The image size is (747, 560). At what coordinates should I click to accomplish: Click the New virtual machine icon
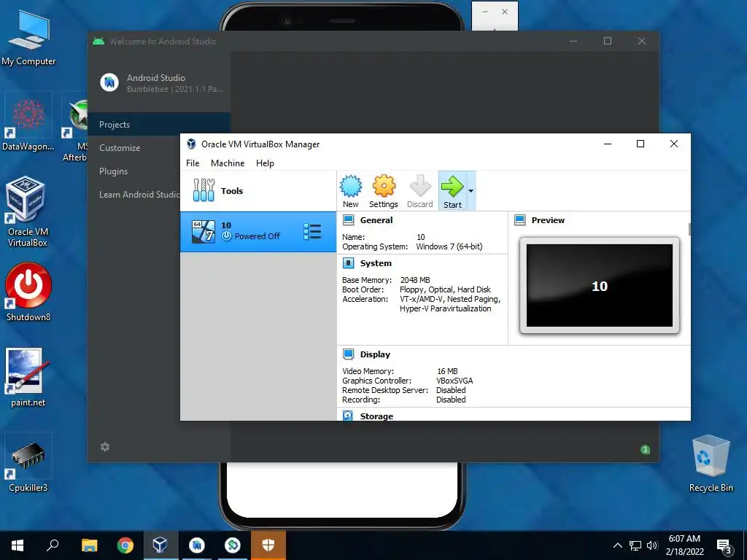[x=351, y=191]
